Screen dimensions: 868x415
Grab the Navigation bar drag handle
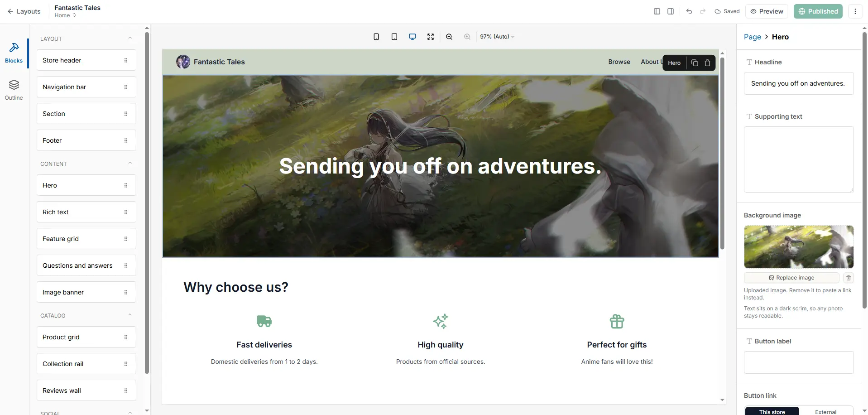pyautogui.click(x=126, y=87)
